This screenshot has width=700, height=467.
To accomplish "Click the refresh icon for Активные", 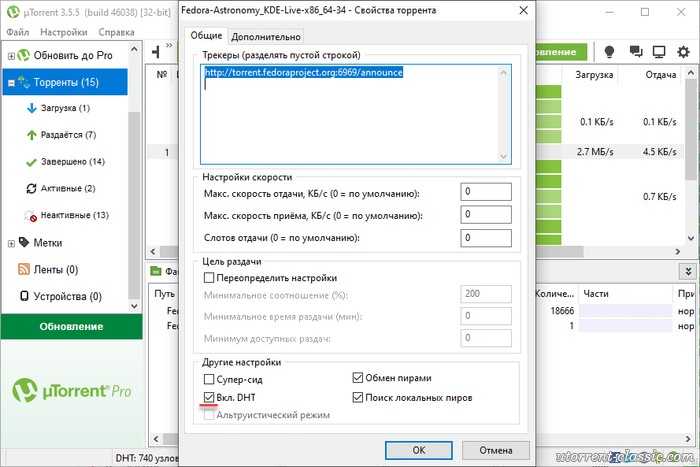I will tap(31, 188).
